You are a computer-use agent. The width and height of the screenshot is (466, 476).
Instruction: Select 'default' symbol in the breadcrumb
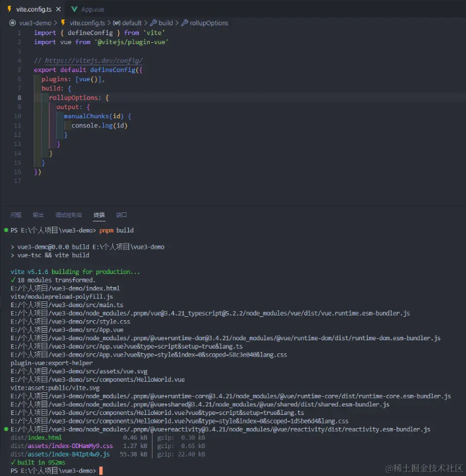(132, 23)
